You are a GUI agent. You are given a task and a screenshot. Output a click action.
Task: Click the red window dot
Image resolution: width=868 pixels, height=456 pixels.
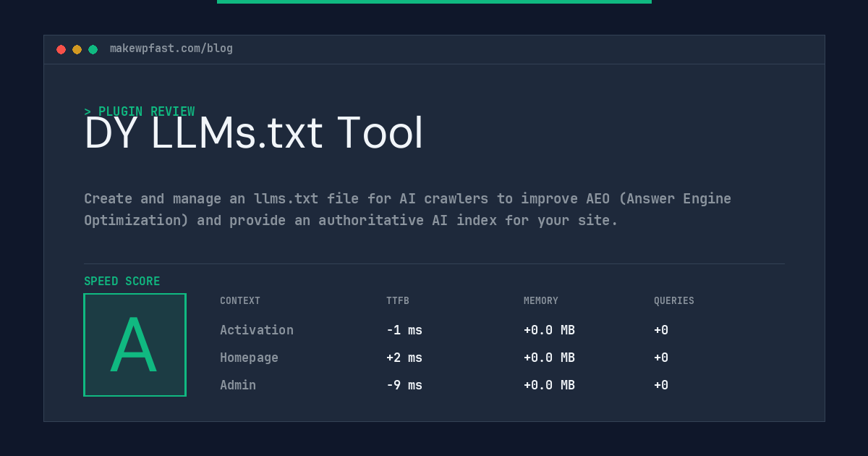click(x=61, y=49)
